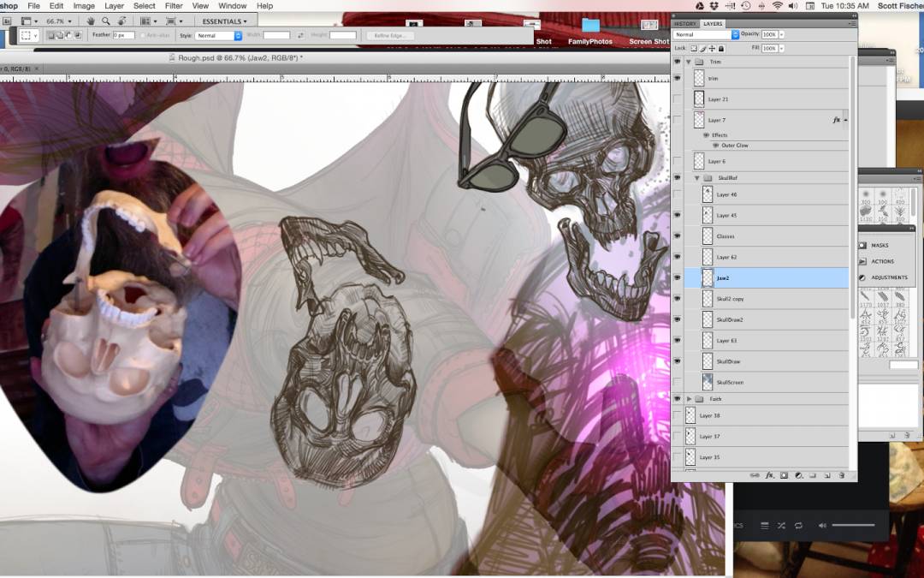This screenshot has height=578, width=924.
Task: Expand the Faith layer group
Action: [689, 399]
